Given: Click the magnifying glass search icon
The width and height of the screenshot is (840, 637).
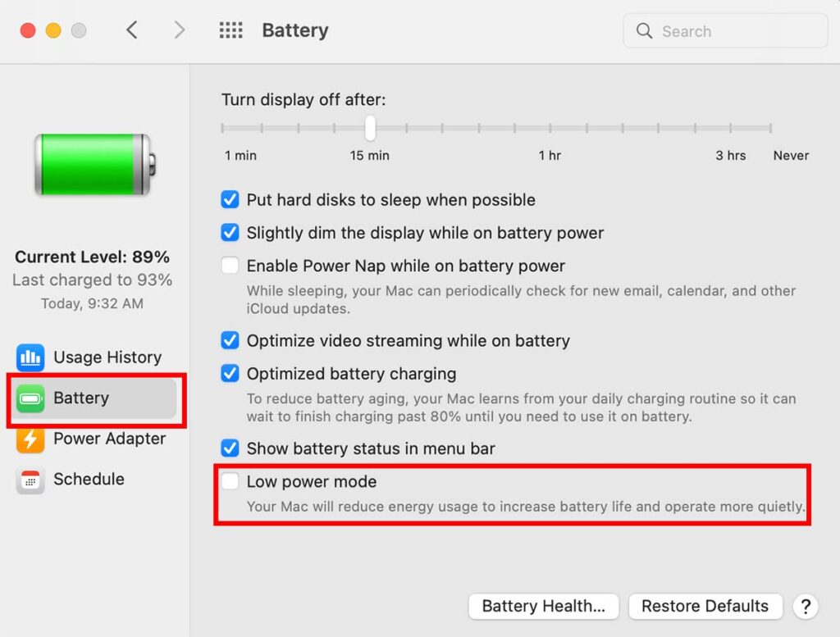Looking at the screenshot, I should [x=644, y=31].
